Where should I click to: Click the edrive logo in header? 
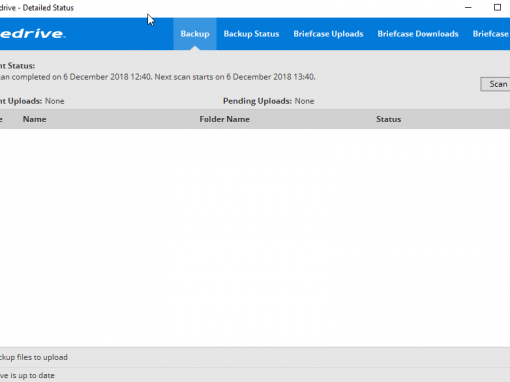click(33, 34)
